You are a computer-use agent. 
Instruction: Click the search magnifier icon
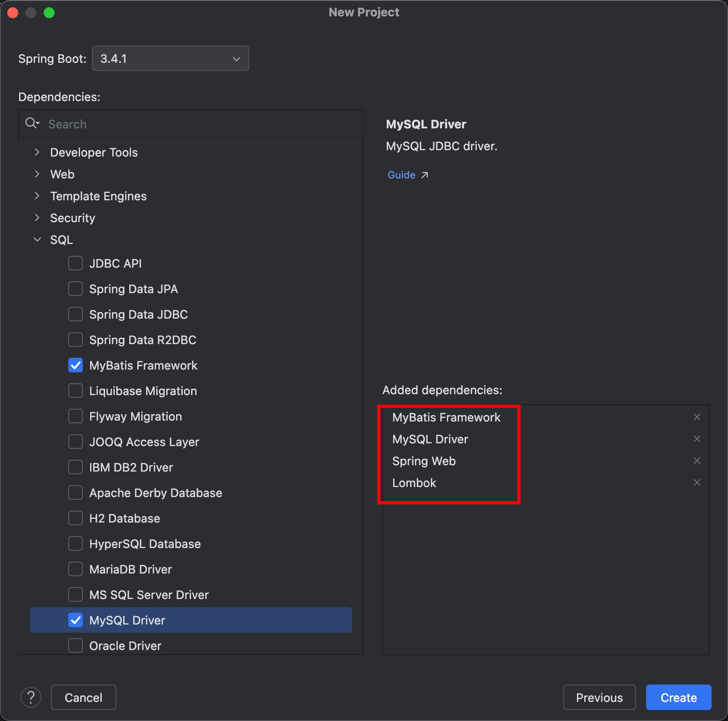pos(32,123)
